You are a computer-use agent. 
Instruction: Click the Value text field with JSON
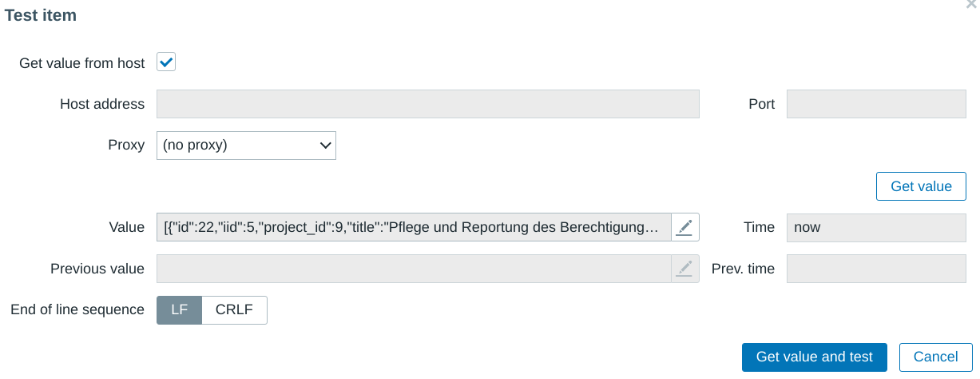[x=414, y=227]
